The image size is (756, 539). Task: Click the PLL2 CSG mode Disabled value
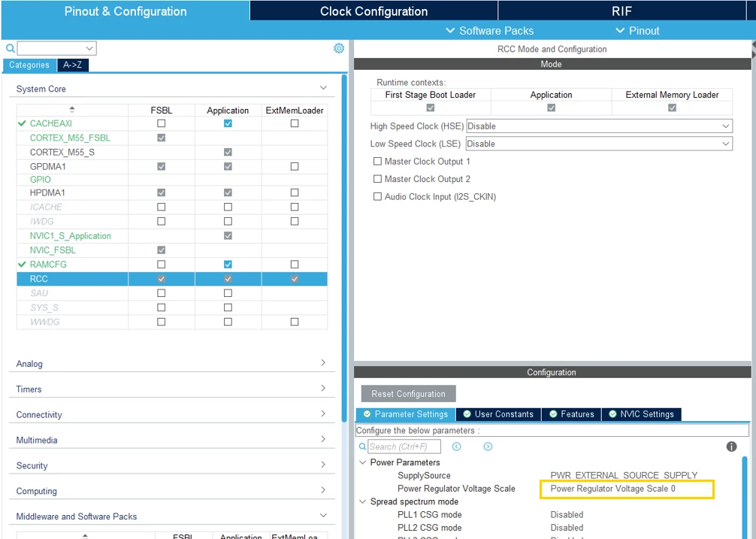pos(567,528)
